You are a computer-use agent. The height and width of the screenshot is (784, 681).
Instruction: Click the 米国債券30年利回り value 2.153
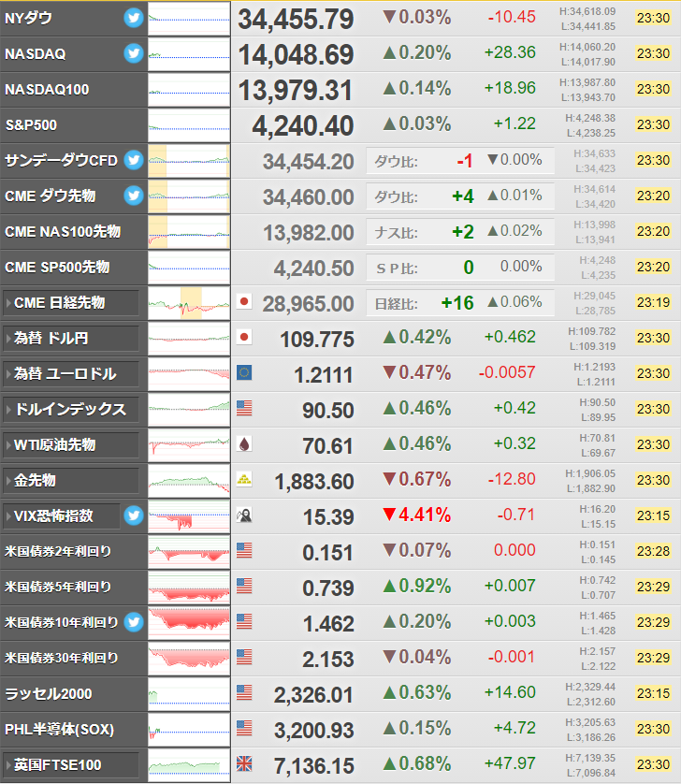pyautogui.click(x=328, y=660)
